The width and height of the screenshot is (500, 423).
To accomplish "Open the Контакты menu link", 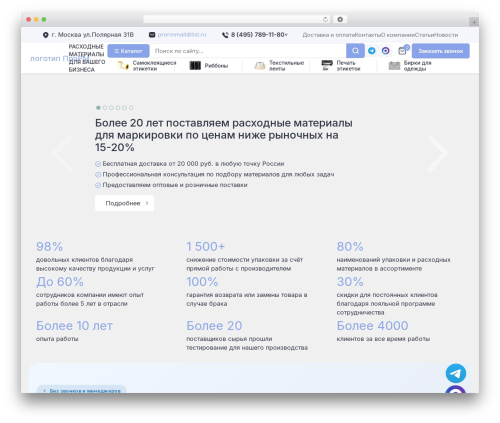I will tap(368, 35).
